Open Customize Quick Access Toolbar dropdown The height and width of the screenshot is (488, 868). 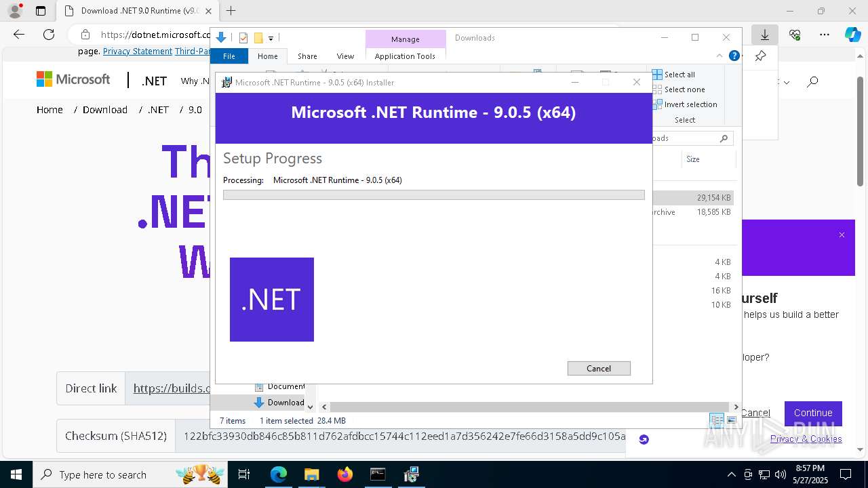[271, 39]
